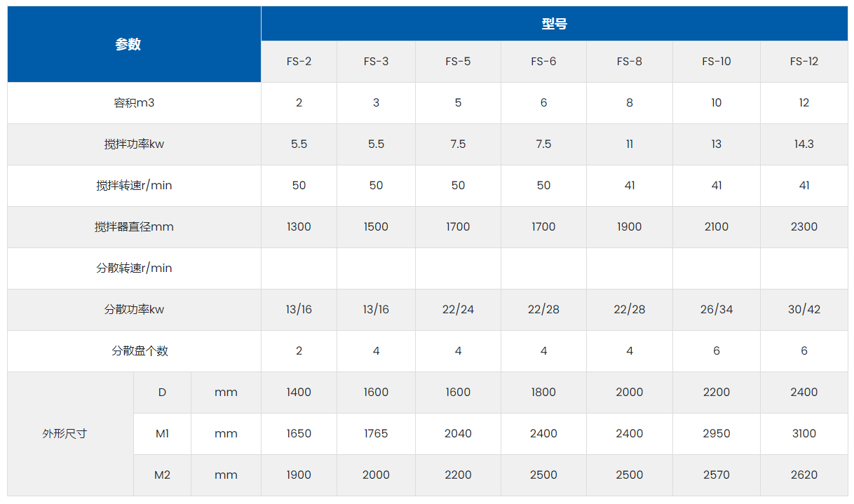This screenshot has height=504, width=854.
Task: Click the 搅拌功率kw row label
Action: tap(134, 144)
